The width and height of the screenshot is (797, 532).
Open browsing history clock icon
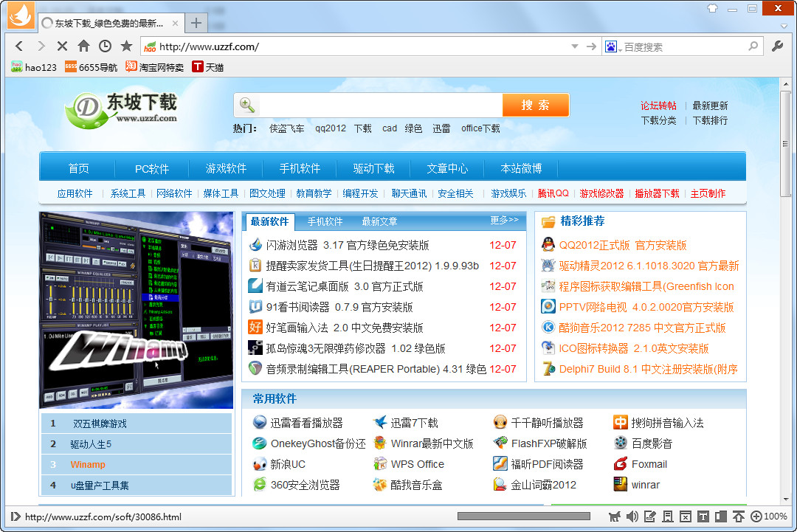point(105,46)
